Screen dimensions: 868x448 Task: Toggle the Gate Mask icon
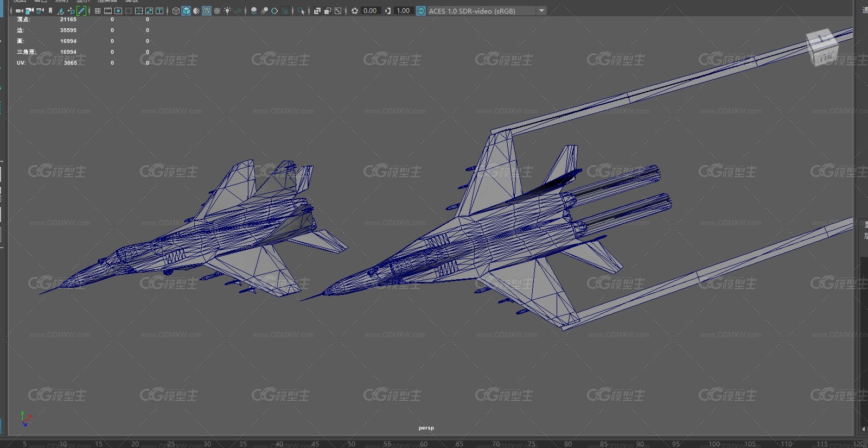pyautogui.click(x=129, y=11)
